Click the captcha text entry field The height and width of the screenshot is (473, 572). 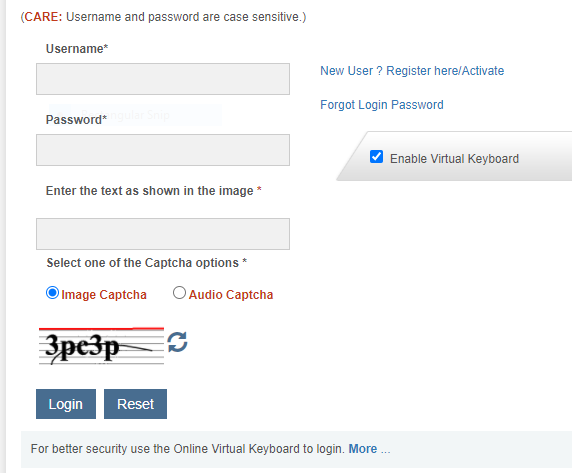tap(163, 234)
